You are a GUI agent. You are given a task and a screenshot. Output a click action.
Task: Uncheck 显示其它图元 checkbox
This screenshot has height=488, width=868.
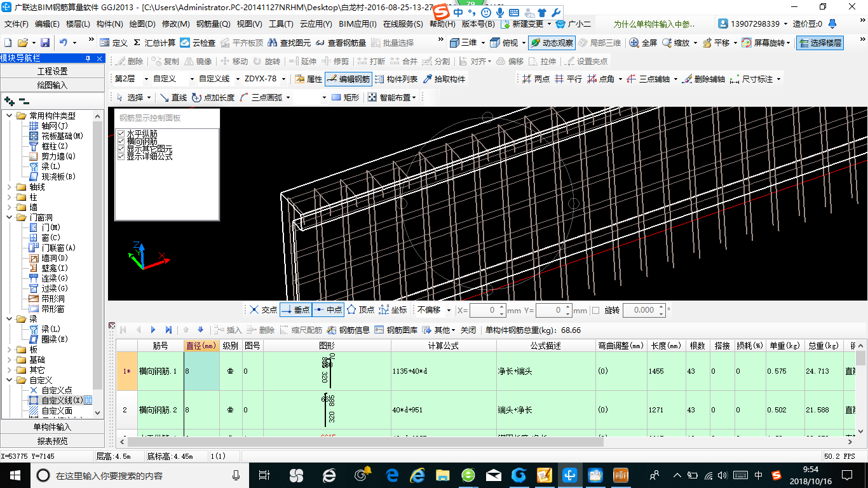tap(121, 149)
